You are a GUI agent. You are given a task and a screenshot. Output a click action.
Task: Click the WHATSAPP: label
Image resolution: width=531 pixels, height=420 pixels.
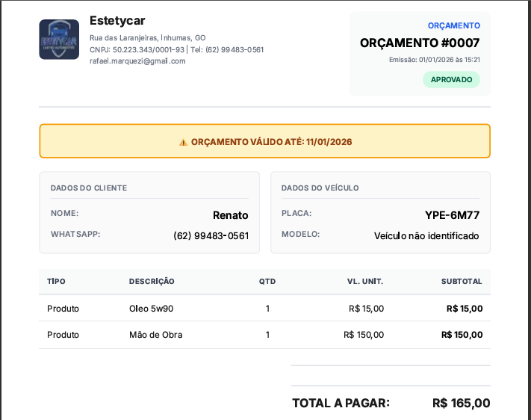pyautogui.click(x=75, y=234)
